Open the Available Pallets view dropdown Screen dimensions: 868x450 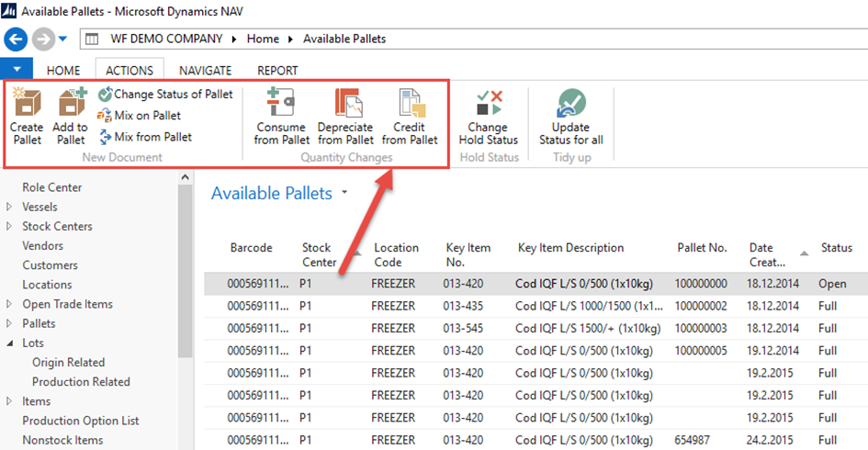(345, 193)
